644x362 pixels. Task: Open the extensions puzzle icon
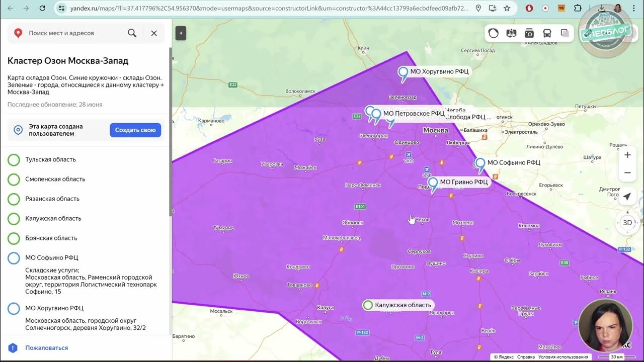(578, 8)
